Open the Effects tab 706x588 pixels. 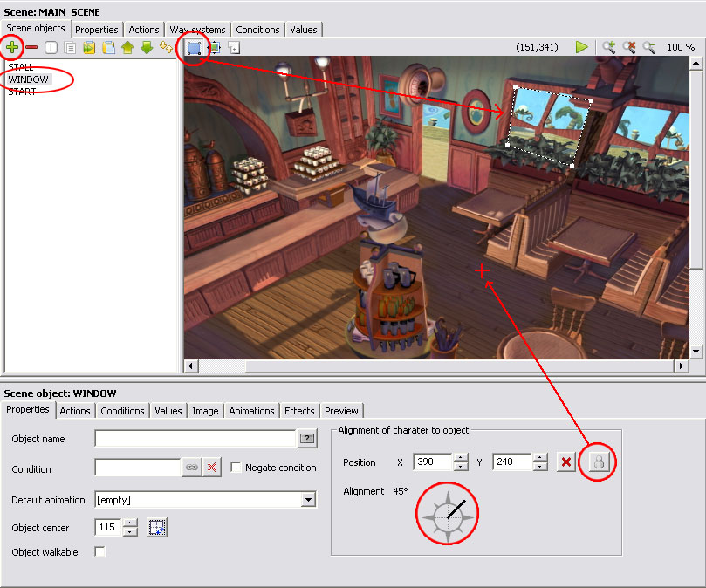[x=299, y=411]
